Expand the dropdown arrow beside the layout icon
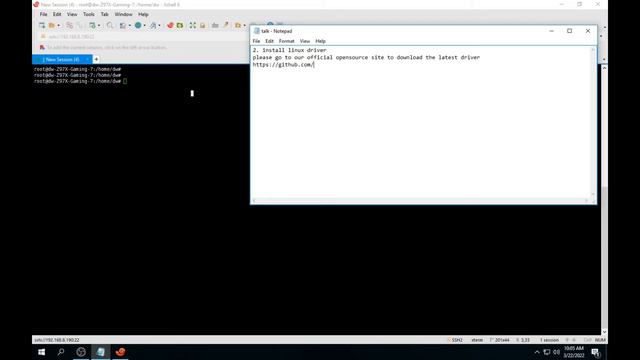 point(129,25)
